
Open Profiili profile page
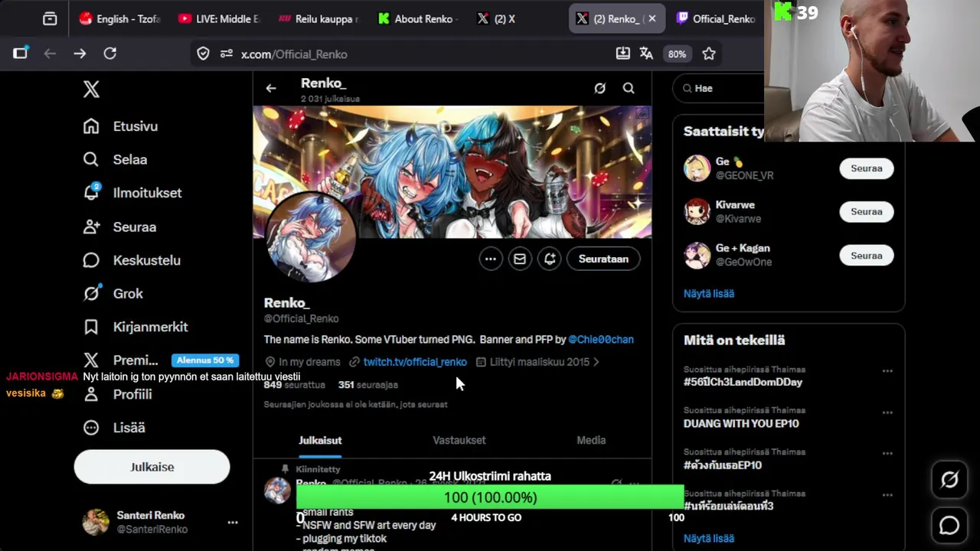coord(117,394)
